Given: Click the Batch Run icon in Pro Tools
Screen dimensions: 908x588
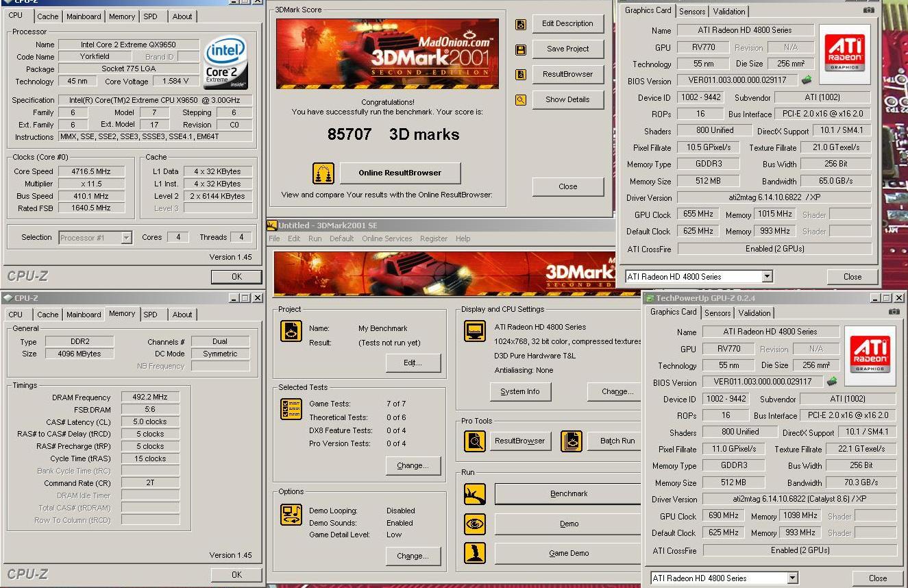Looking at the screenshot, I should point(572,441).
